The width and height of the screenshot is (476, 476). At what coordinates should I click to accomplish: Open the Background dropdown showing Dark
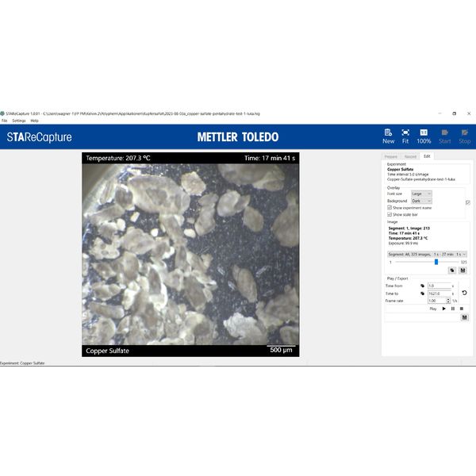[x=421, y=201]
